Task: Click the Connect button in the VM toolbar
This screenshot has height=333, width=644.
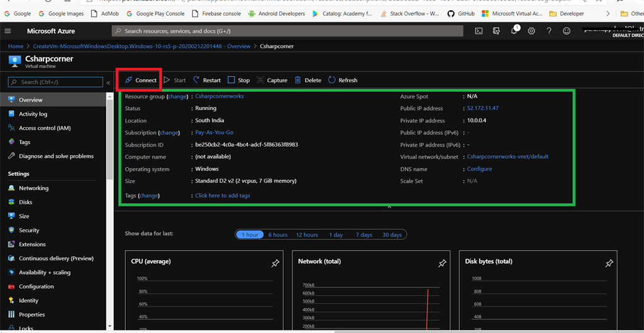Action: point(140,80)
